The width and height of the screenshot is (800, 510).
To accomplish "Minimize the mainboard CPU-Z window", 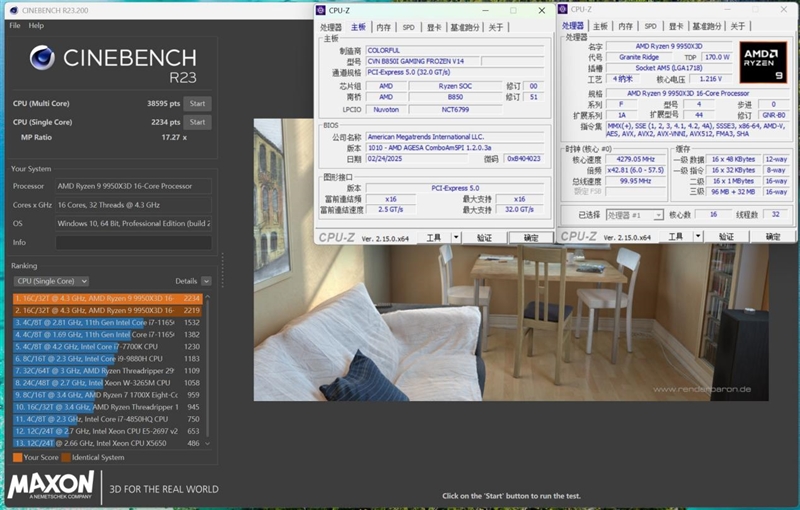I will coord(486,10).
